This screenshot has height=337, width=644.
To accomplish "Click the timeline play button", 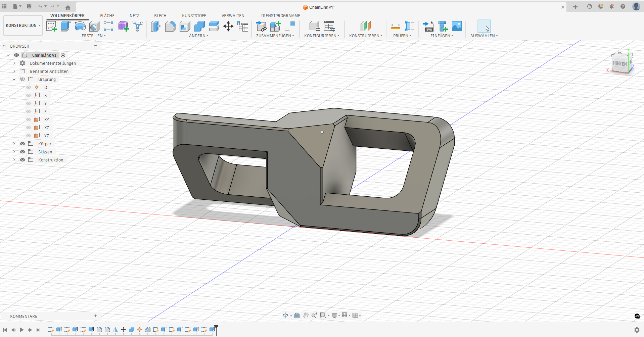I will pyautogui.click(x=21, y=330).
